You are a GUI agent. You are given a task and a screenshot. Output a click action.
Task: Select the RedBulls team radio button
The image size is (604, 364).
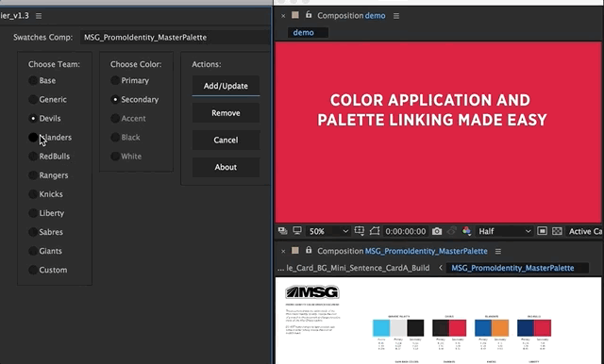33,157
